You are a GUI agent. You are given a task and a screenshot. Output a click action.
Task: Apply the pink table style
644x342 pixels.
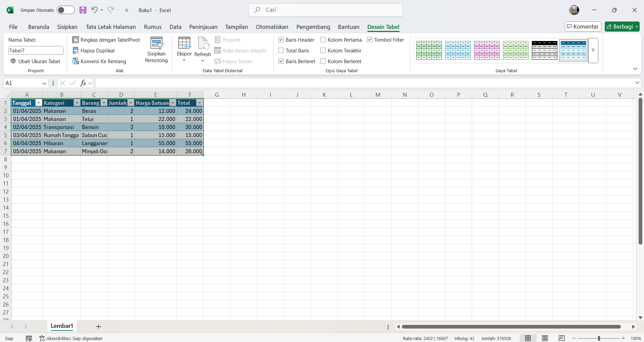point(487,50)
